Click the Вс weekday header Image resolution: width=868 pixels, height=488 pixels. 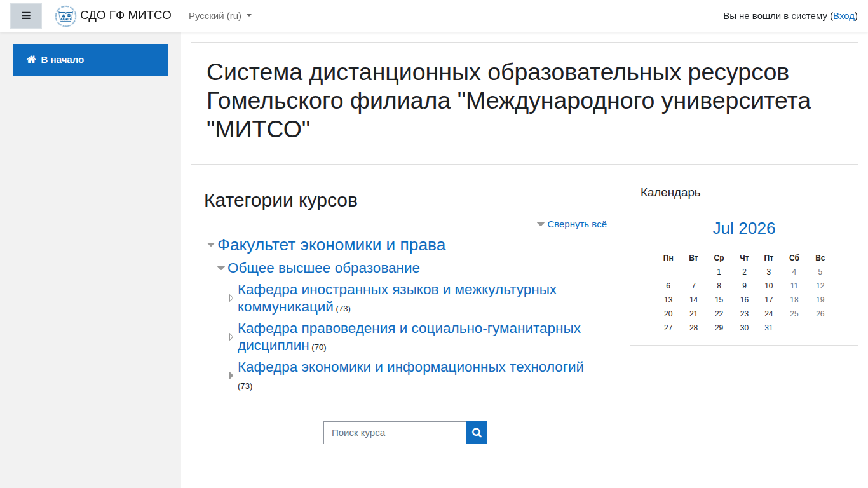[x=820, y=258]
